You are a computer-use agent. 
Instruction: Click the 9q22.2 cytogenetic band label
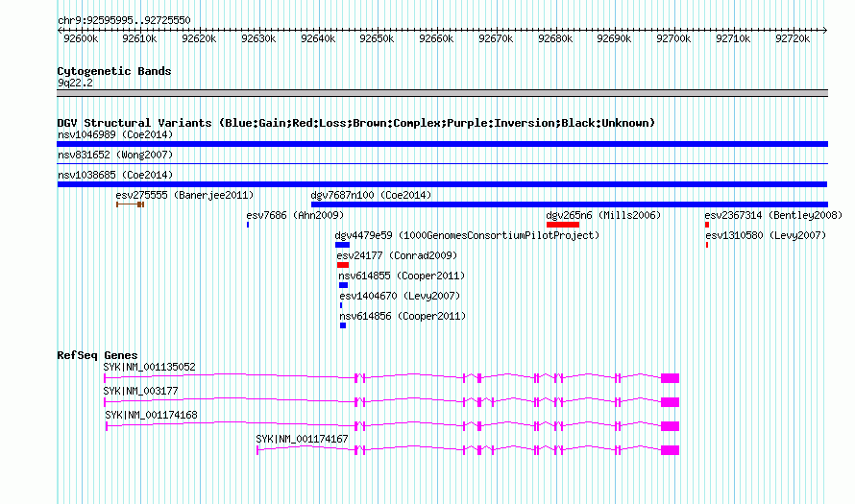tap(75, 83)
